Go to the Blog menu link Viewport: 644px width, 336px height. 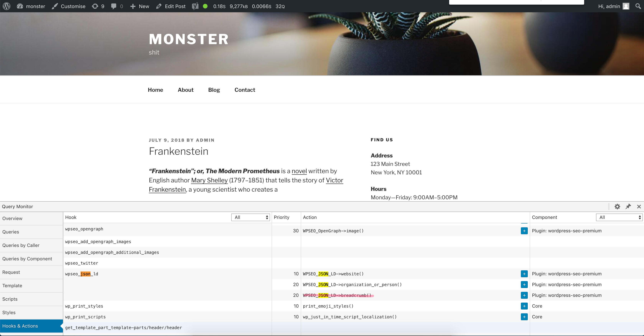[x=214, y=90]
